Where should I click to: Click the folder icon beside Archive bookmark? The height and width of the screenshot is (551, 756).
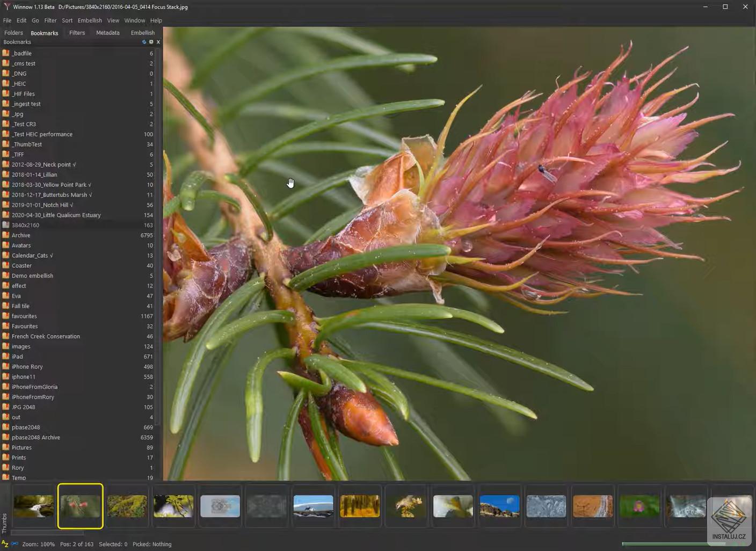[6, 235]
